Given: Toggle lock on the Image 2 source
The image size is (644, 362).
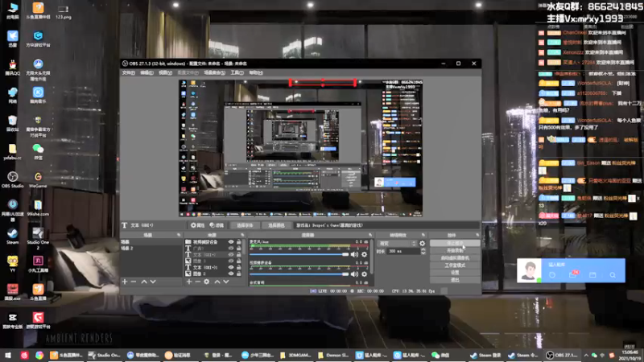Looking at the screenshot, I should (238, 274).
